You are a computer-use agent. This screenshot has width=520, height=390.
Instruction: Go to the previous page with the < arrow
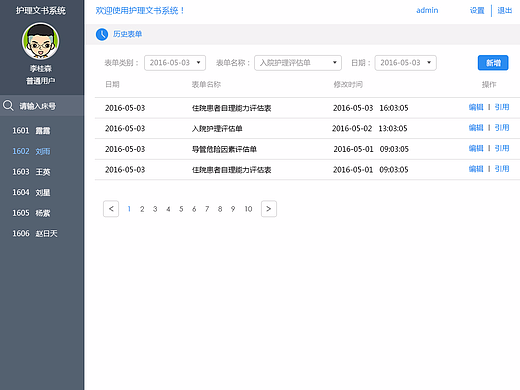[111, 209]
